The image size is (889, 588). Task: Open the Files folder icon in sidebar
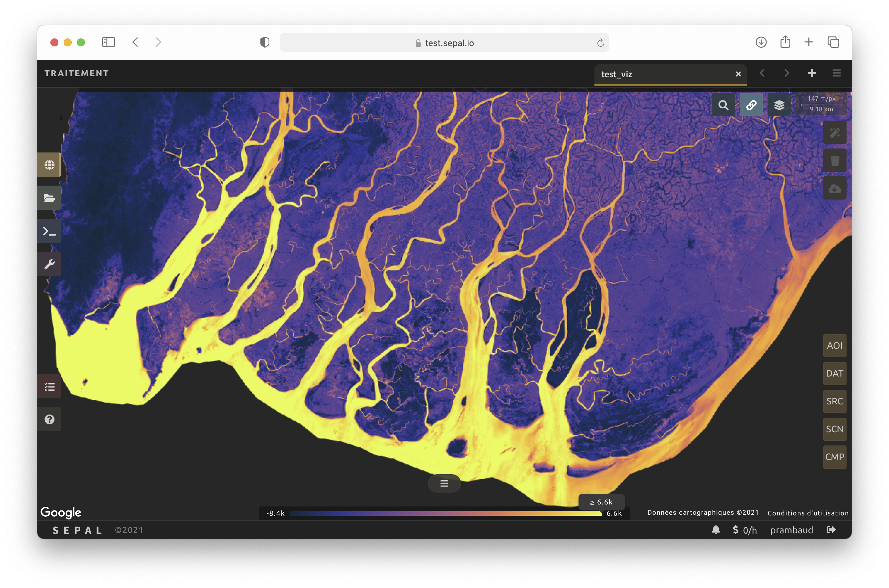pos(49,198)
